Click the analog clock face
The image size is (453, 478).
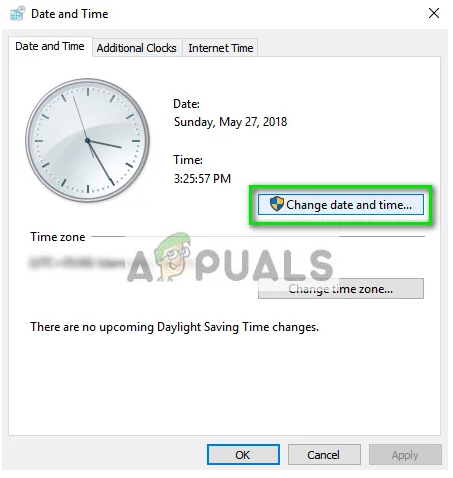coord(88,140)
